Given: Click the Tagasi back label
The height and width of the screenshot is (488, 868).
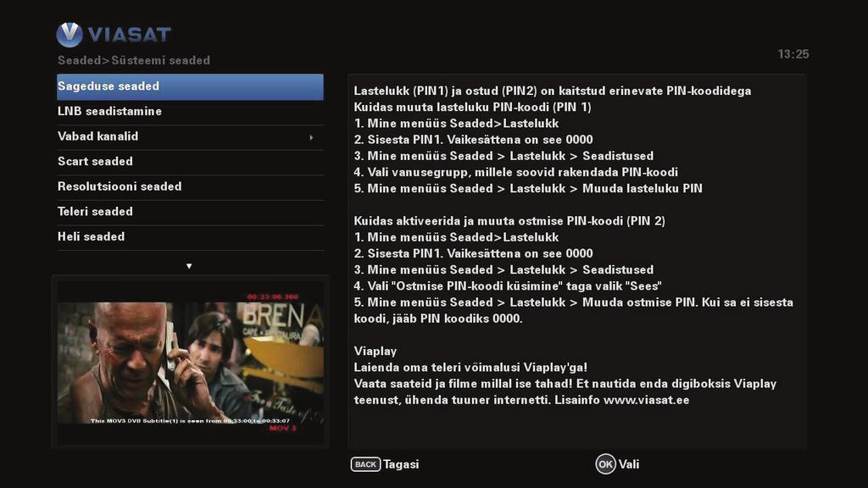Looking at the screenshot, I should click(x=401, y=464).
